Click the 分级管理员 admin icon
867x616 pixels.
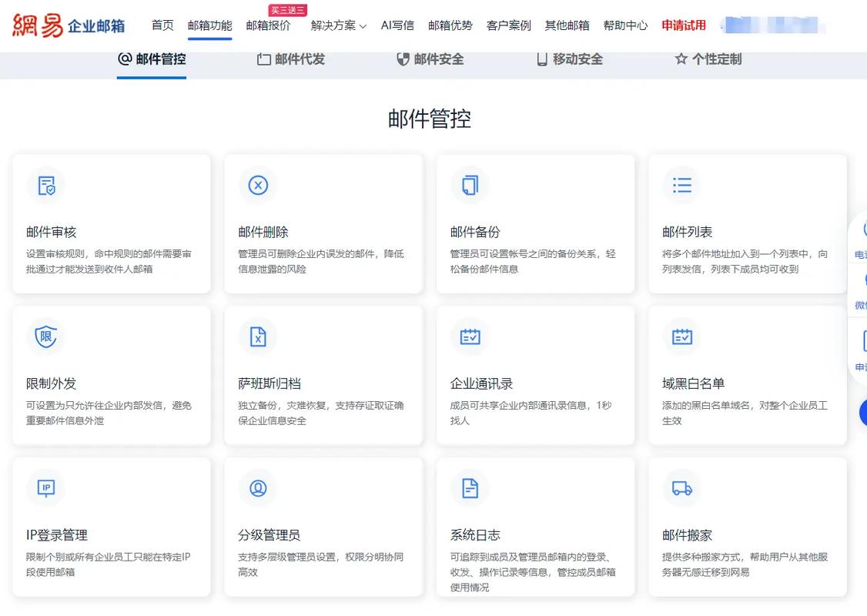pos(257,488)
